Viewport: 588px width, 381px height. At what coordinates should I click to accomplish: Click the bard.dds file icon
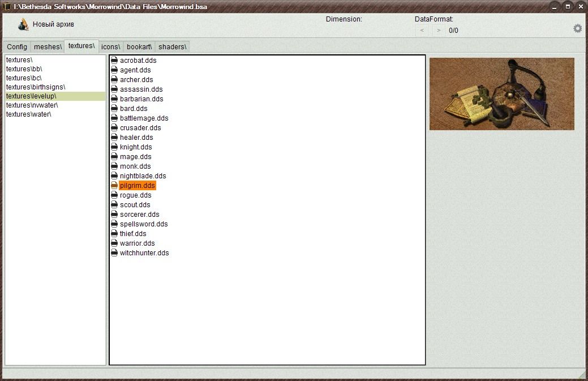point(114,108)
